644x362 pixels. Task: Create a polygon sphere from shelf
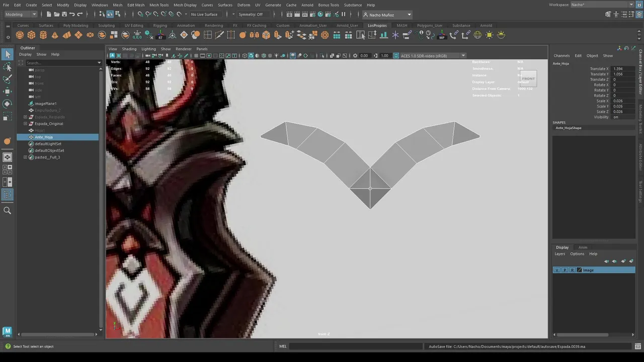(x=20, y=35)
